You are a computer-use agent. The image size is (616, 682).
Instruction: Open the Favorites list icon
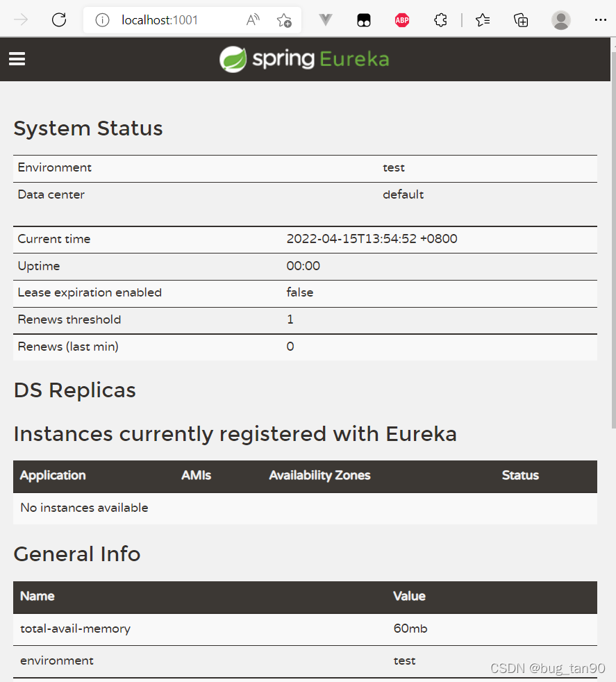tap(483, 20)
